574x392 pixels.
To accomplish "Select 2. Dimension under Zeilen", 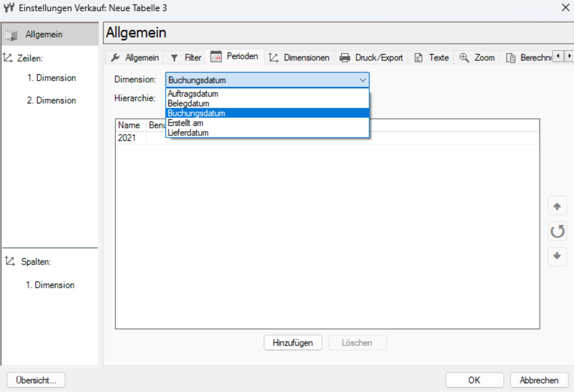I will 51,101.
